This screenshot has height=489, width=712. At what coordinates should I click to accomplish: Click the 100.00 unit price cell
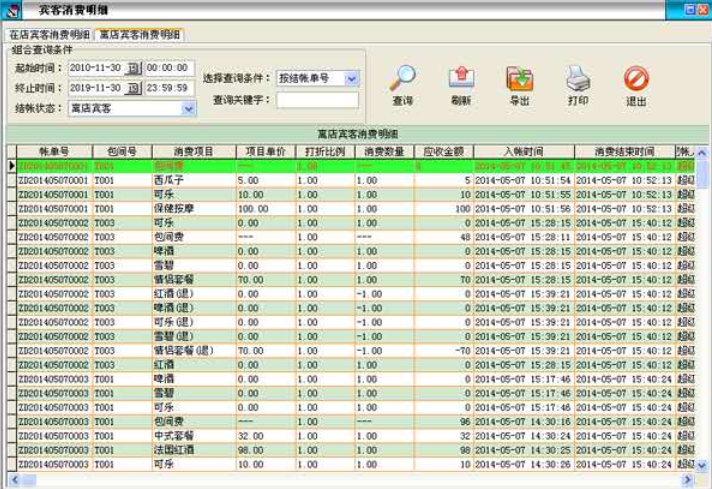[x=266, y=209]
